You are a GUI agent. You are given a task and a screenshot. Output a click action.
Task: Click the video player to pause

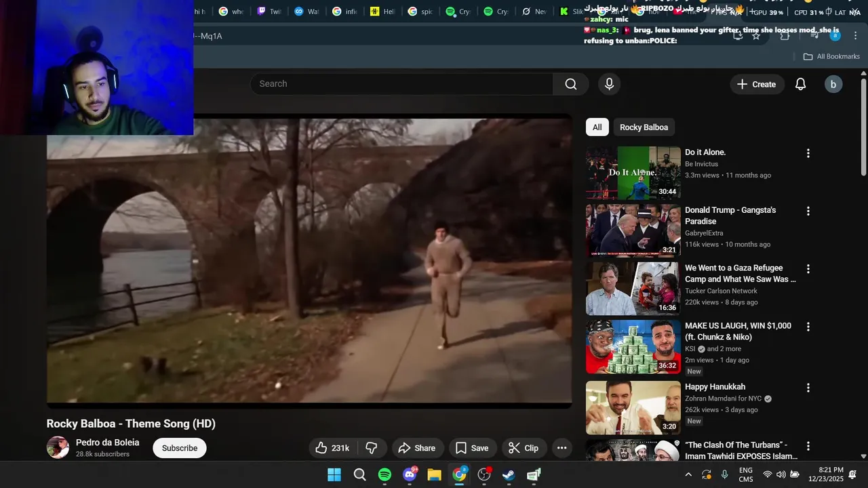coord(309,261)
